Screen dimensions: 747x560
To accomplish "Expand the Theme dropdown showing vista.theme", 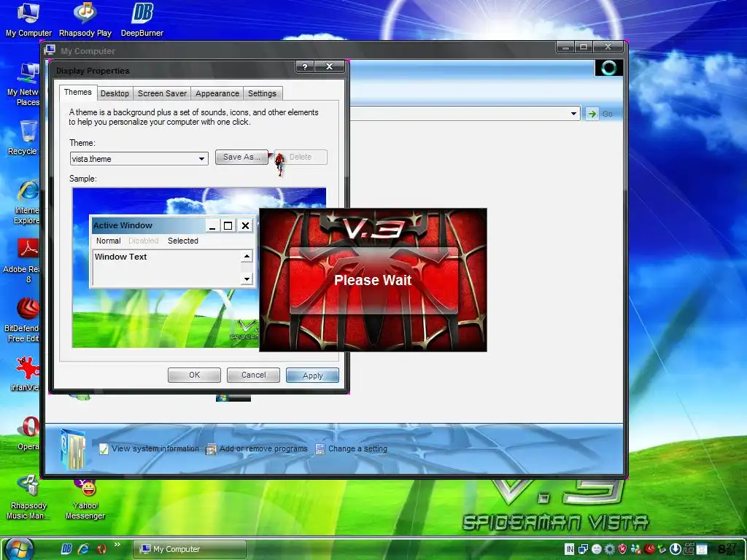I will [202, 159].
